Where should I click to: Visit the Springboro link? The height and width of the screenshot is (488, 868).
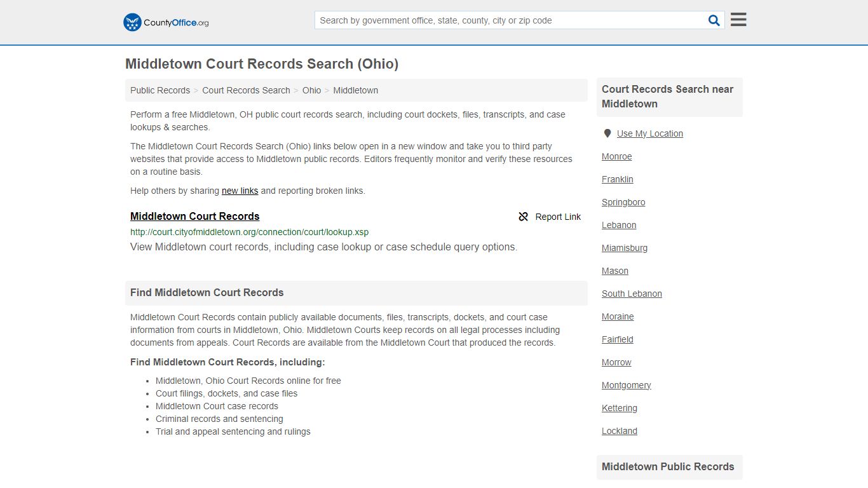tap(623, 202)
